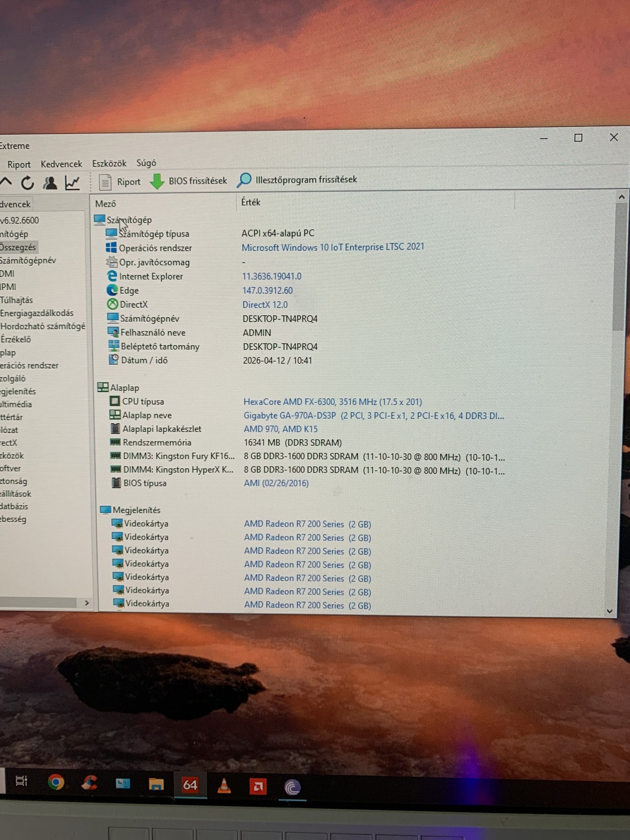Open the DirectX 12.0 link

265,304
